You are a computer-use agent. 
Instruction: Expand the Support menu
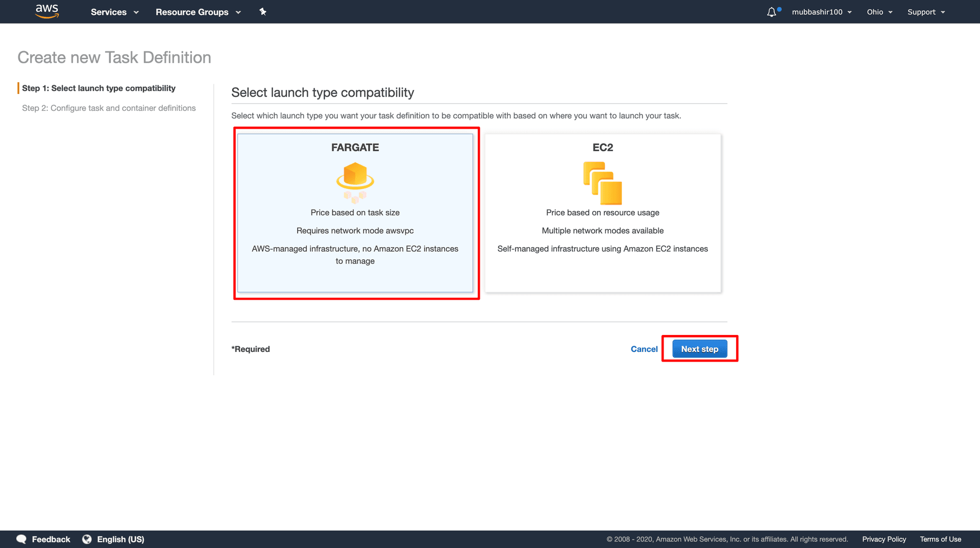926,12
